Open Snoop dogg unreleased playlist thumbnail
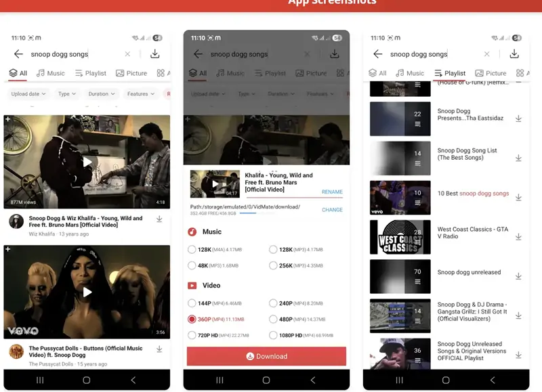This screenshot has width=542, height=392. 400,276
